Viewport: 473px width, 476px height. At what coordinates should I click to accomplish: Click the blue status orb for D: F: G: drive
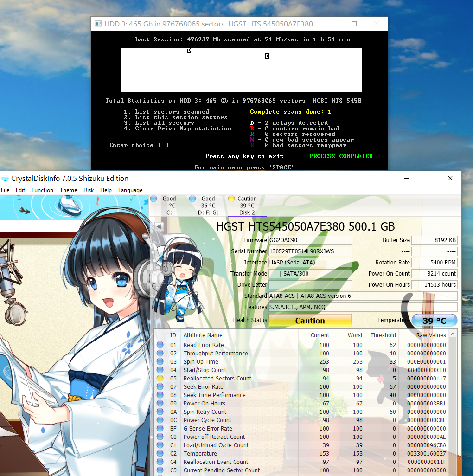[x=192, y=199]
